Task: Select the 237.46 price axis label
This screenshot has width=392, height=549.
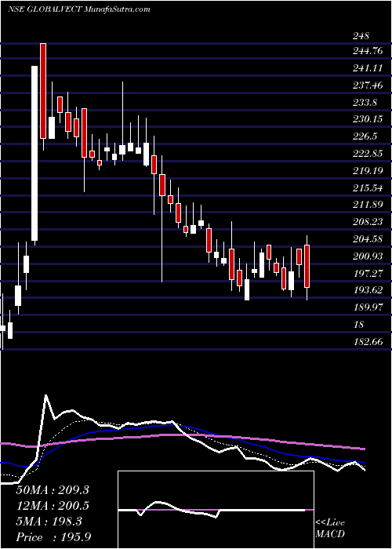Action: [368, 85]
